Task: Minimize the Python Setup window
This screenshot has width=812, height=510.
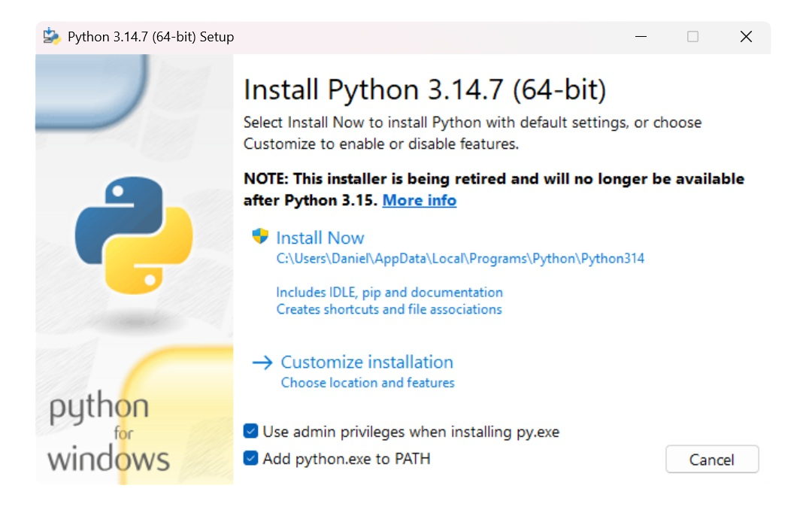Action: (x=641, y=36)
